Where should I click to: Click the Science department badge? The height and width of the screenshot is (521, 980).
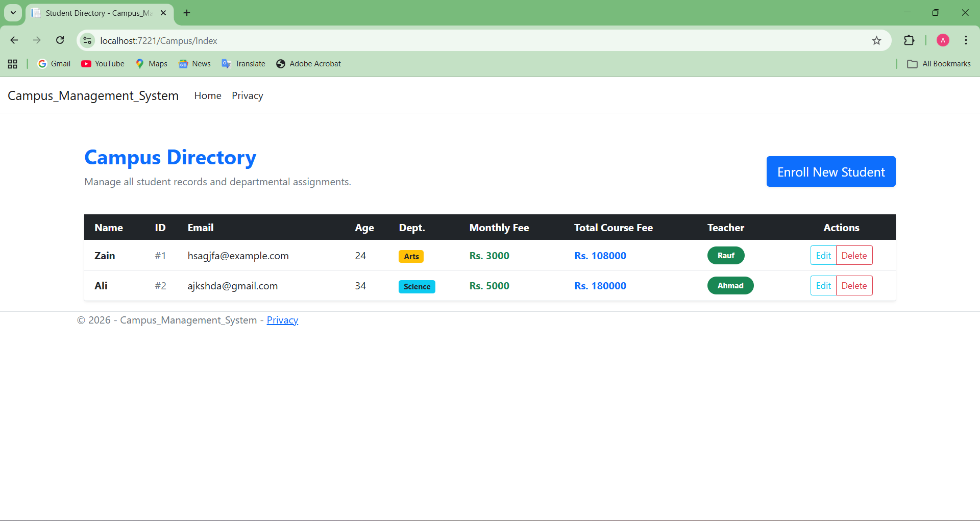tap(417, 286)
